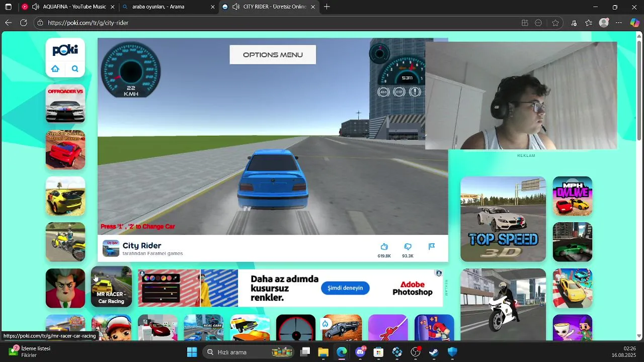644x362 pixels.
Task: Add page to favorites with star icon
Action: click(x=555, y=23)
